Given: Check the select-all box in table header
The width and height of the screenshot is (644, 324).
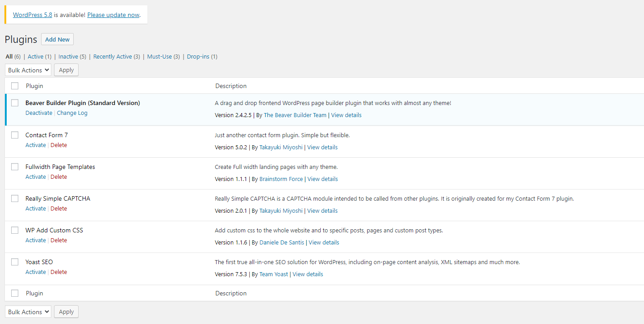Looking at the screenshot, I should 15,86.
